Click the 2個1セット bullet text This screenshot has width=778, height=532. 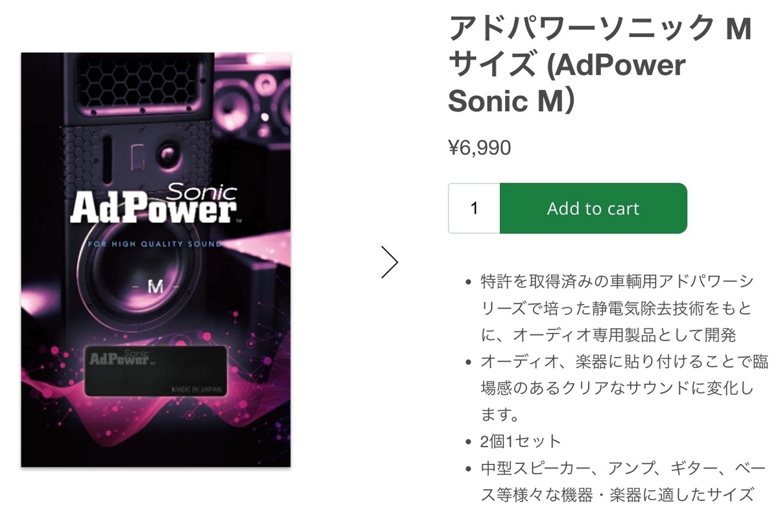tap(519, 440)
